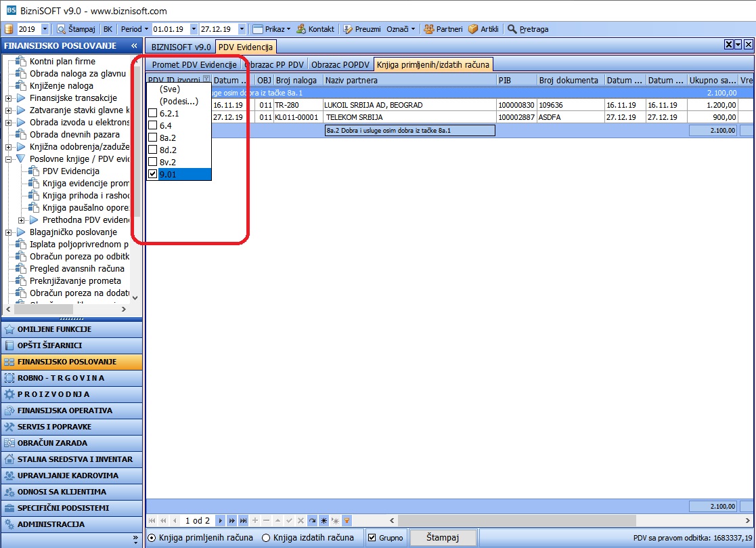This screenshot has width=756, height=548.
Task: Open Administracija module
Action: (71, 524)
